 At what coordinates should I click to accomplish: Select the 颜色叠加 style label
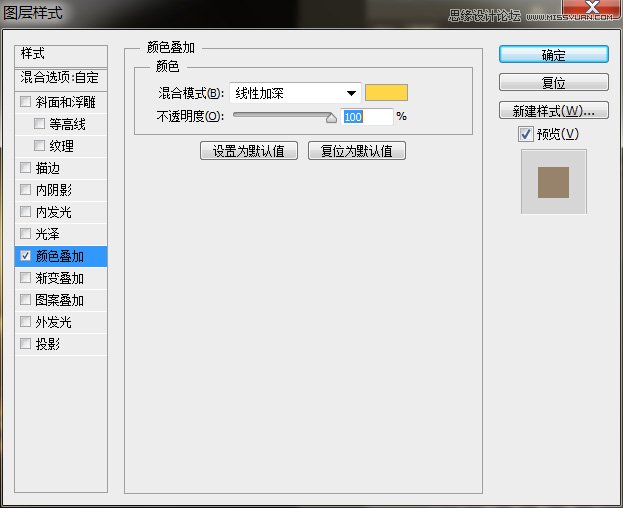(60, 256)
